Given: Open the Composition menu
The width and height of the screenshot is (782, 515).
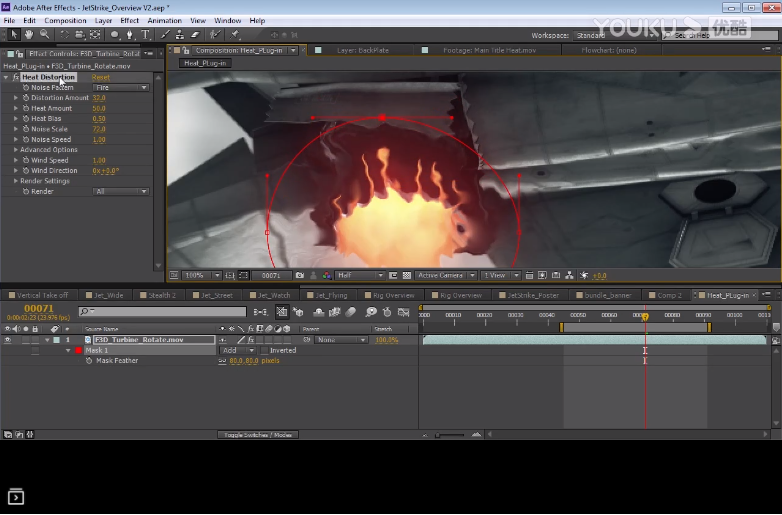Looking at the screenshot, I should 65,20.
